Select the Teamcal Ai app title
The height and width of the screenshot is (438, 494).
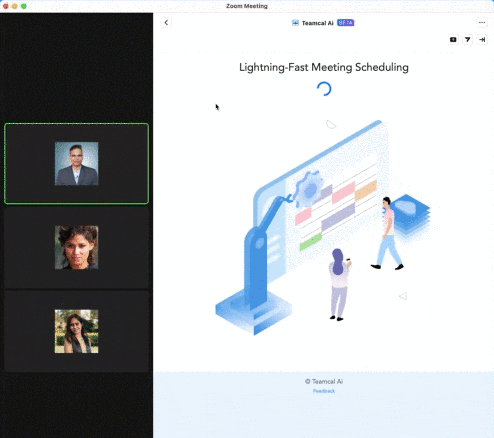point(317,23)
